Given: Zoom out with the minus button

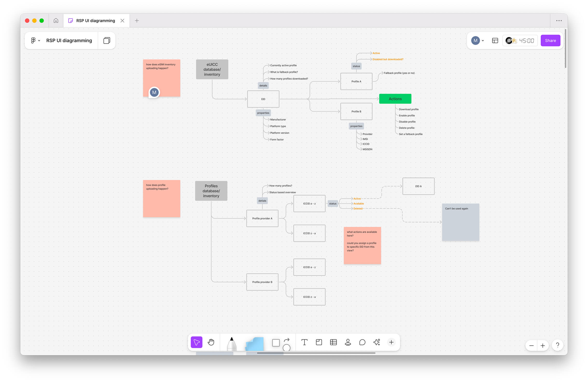Looking at the screenshot, I should pyautogui.click(x=532, y=346).
